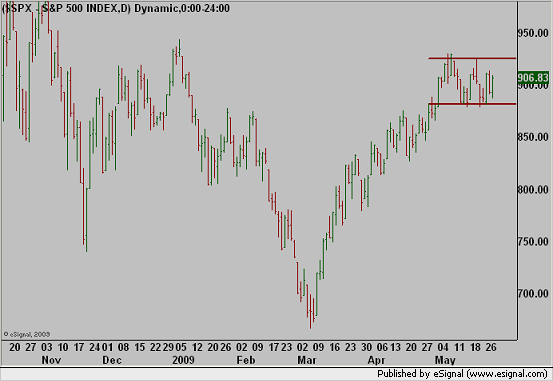Screen dimensions: 553x381
Task: Click date label '17' above Nov
Action: (79, 347)
